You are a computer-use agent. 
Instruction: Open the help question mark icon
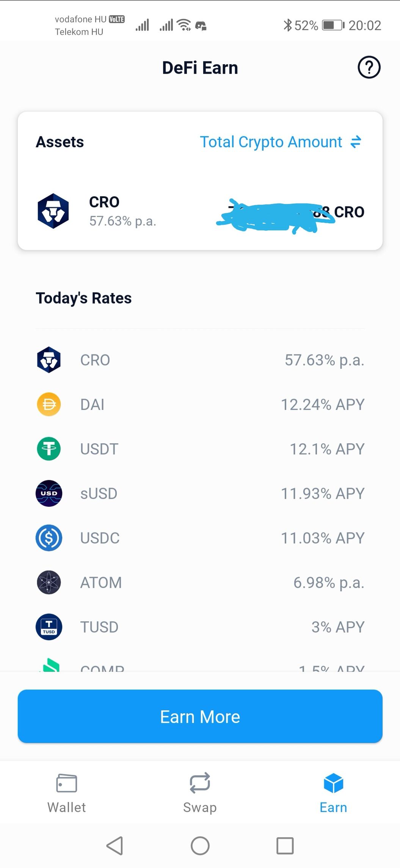click(x=369, y=68)
